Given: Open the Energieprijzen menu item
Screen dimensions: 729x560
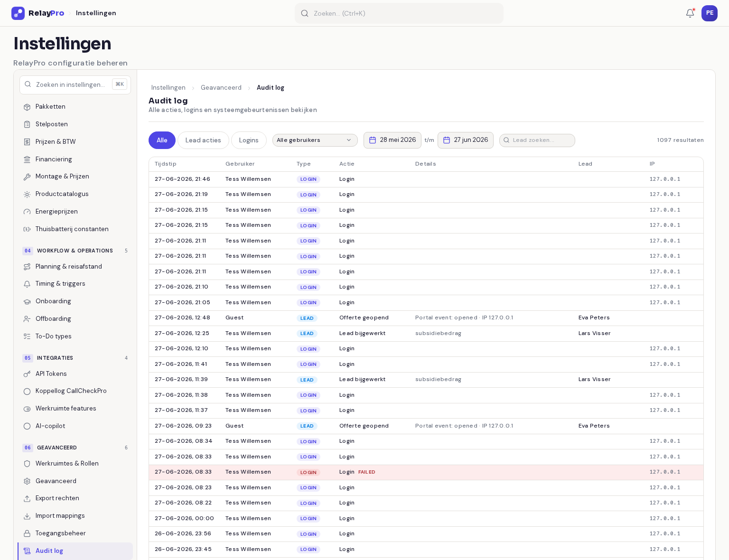Looking at the screenshot, I should (x=75, y=212).
